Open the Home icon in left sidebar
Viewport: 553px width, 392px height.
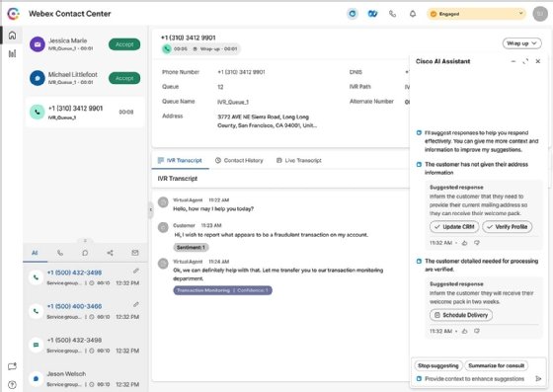pyautogui.click(x=12, y=36)
